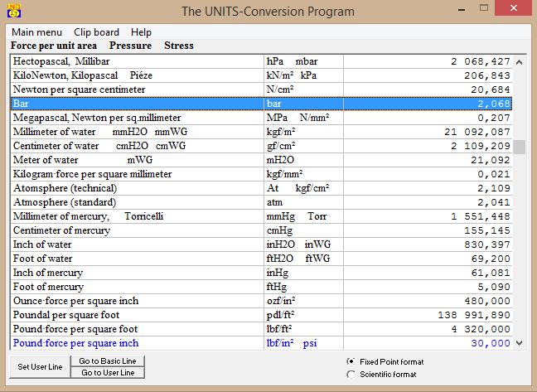Image resolution: width=537 pixels, height=392 pixels.
Task: Select Inch of mercury row
Action: tap(261, 273)
